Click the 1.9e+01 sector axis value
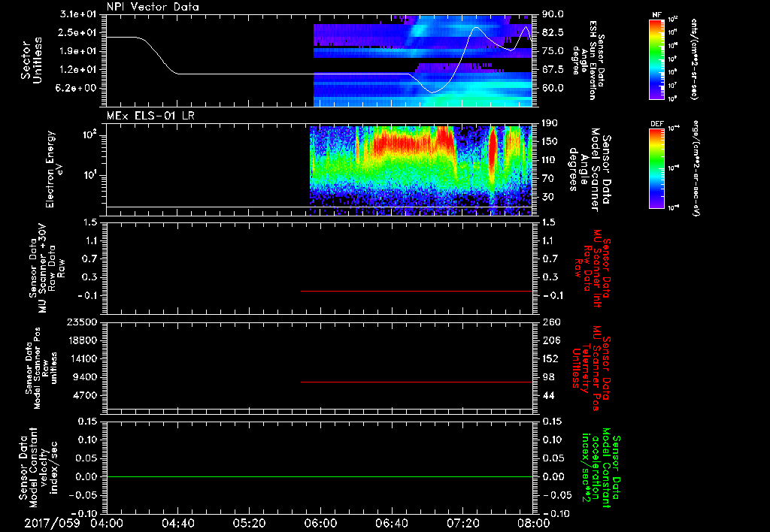This screenshot has width=770, height=532. coord(78,51)
